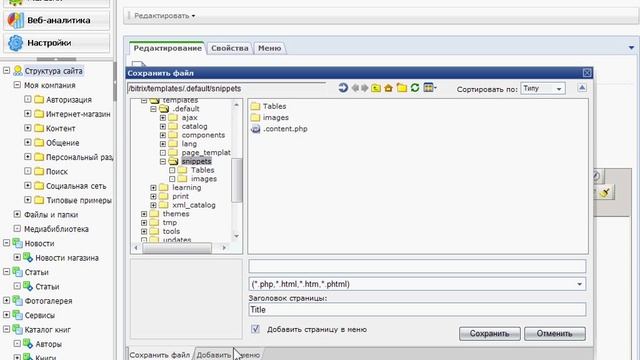Open the Настройки section
640x360 pixels.
(56, 43)
